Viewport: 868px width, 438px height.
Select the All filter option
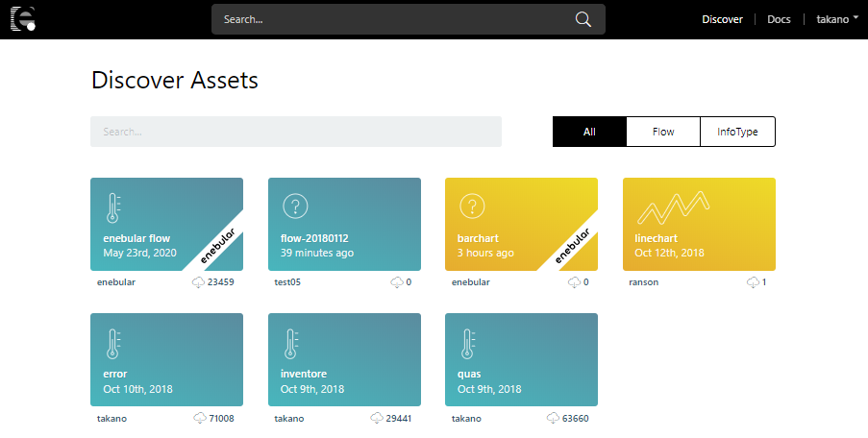(589, 132)
